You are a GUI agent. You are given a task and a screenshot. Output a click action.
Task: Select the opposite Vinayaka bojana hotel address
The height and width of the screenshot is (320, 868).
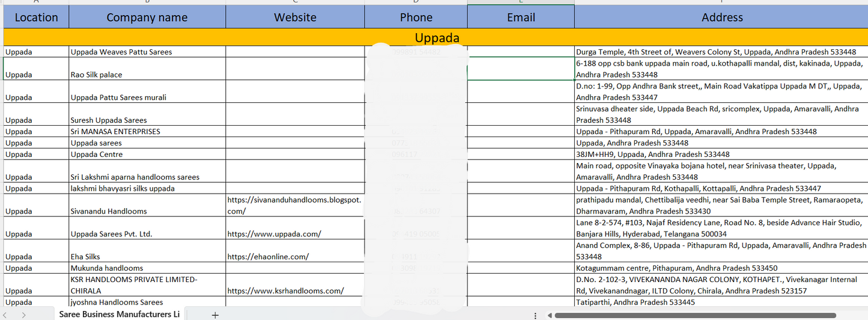tap(721, 171)
